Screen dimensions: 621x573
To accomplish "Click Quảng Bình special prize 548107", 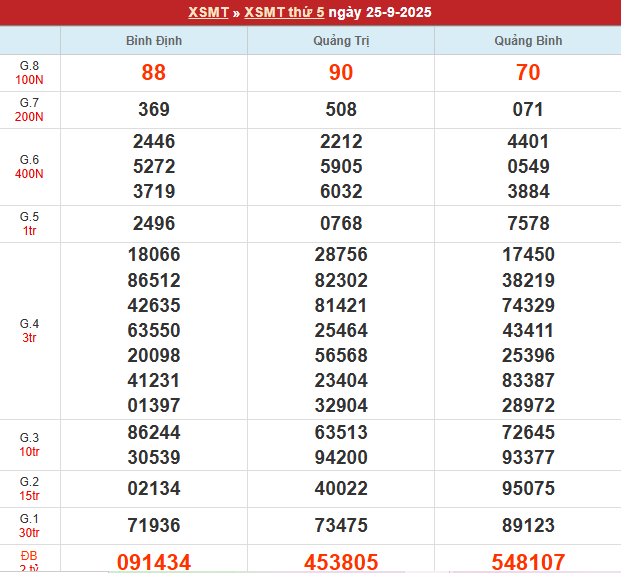I will pyautogui.click(x=528, y=562).
